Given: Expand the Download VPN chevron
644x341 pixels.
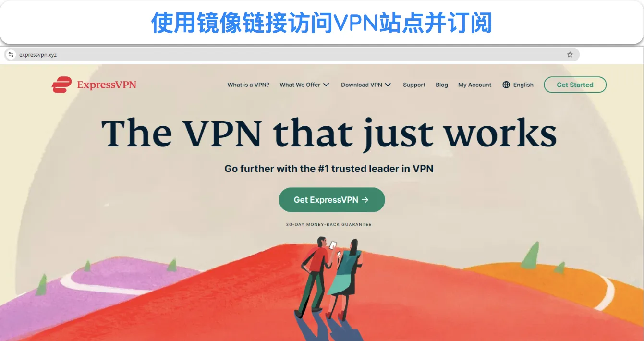Looking at the screenshot, I should point(388,85).
